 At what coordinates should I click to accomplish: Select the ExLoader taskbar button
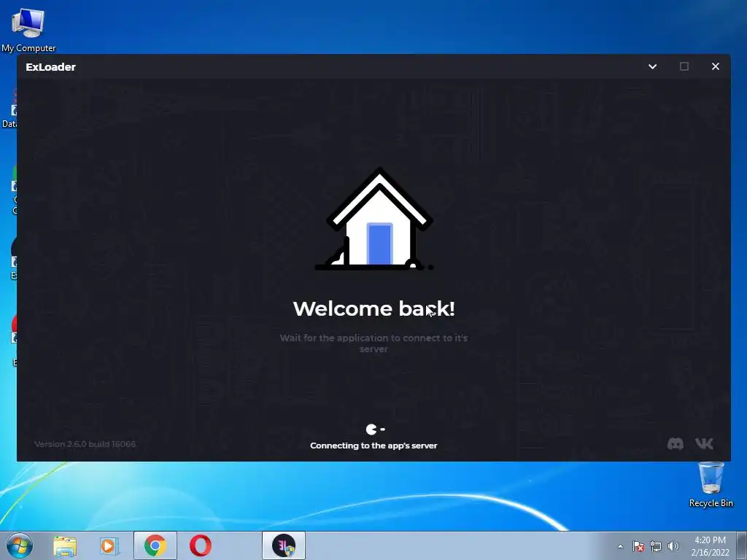[x=284, y=545]
